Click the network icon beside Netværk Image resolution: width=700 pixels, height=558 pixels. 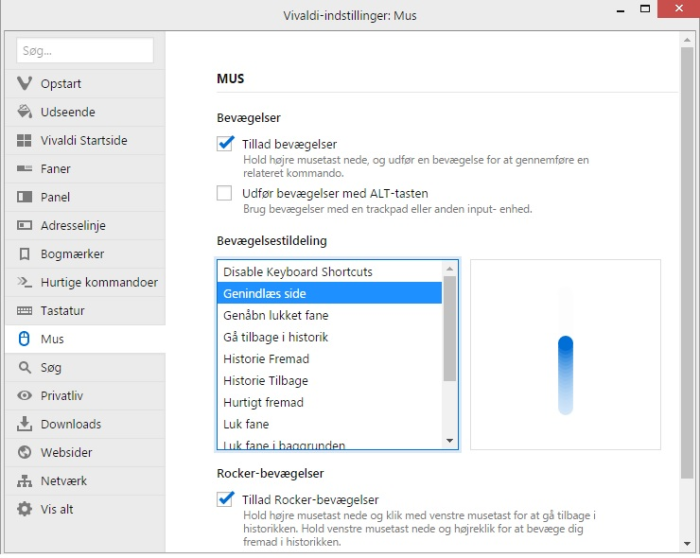(24, 481)
